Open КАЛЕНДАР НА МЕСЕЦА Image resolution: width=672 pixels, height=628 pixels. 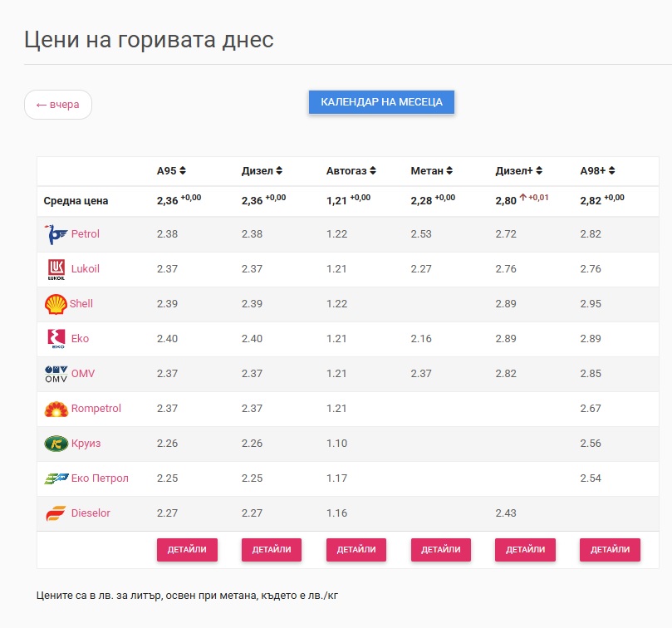381,102
